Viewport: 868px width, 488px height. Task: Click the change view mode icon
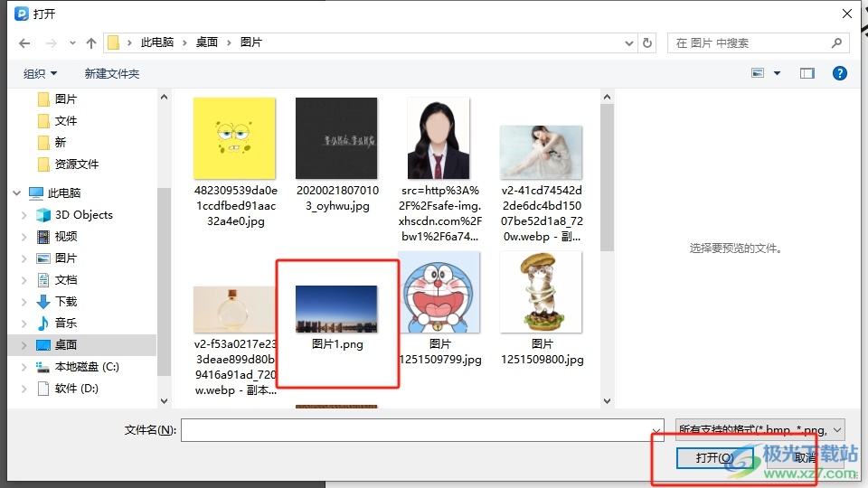click(758, 73)
